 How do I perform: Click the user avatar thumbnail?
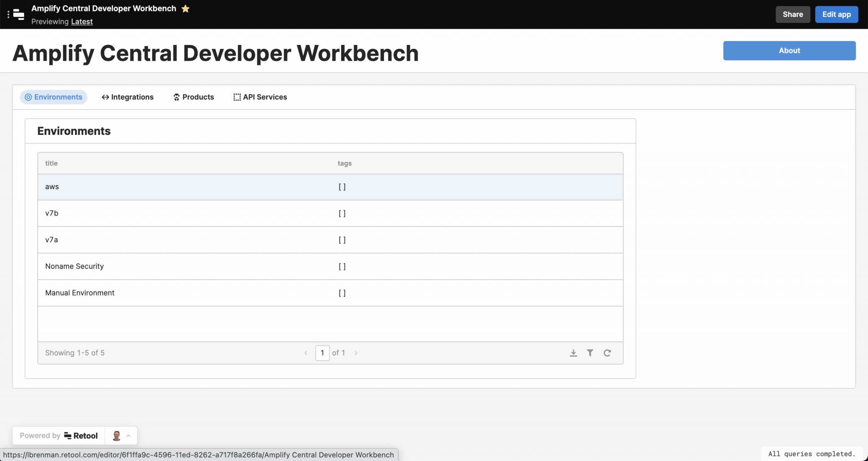[117, 436]
